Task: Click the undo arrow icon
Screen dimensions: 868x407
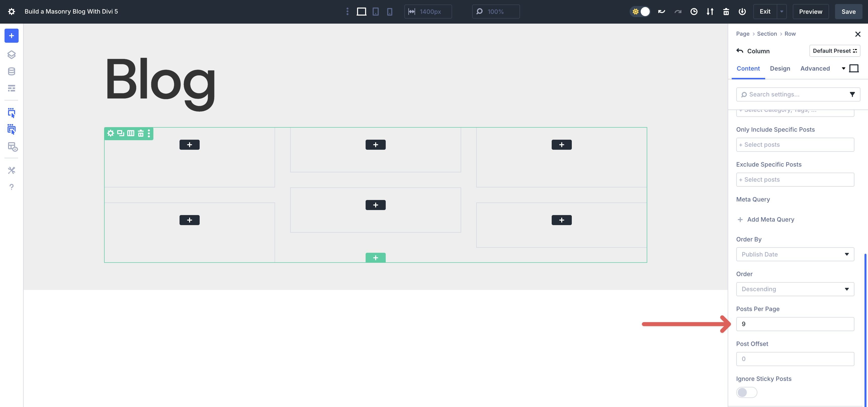Action: (662, 11)
